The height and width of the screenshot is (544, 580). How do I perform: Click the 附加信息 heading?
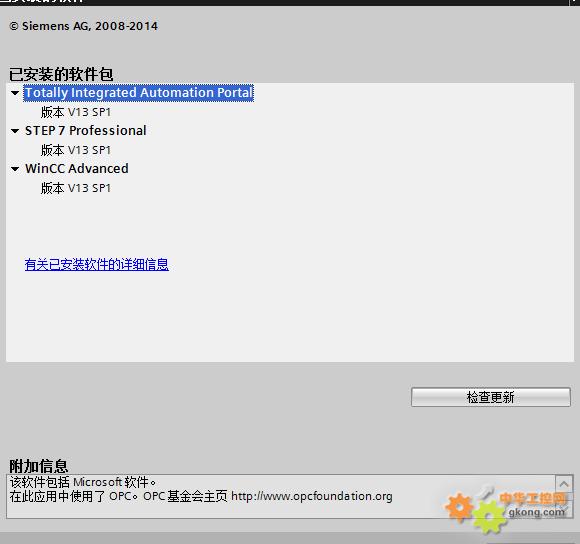coord(39,466)
